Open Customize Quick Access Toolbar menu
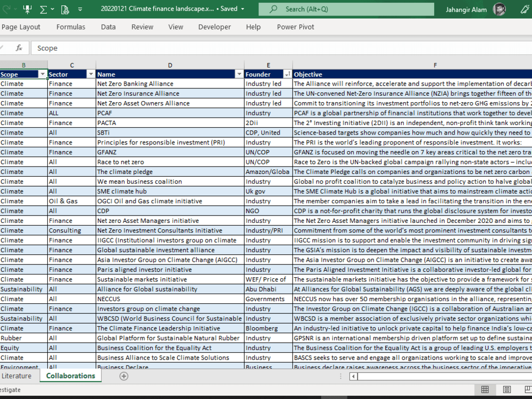The image size is (532, 399). [x=80, y=9]
